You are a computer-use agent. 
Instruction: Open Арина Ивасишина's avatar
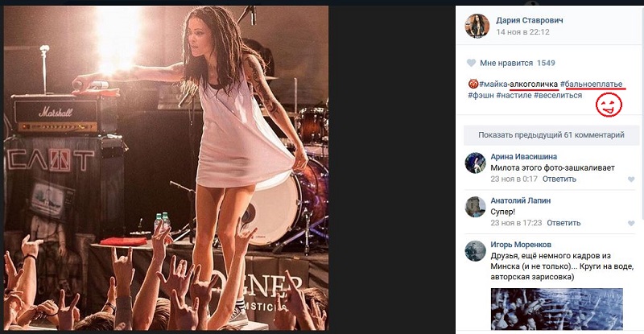tap(475, 163)
